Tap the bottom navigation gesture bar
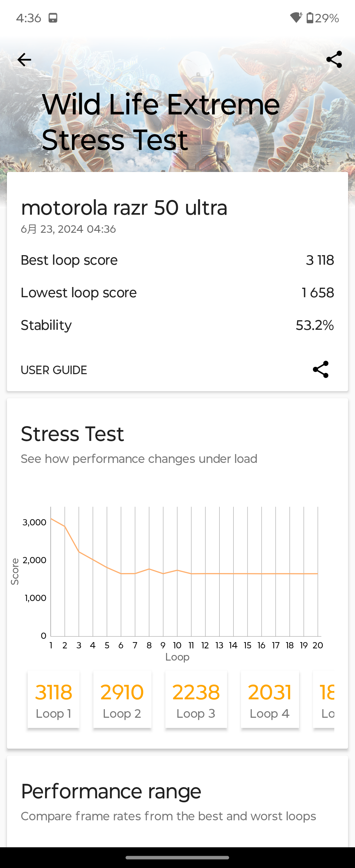 (x=177, y=857)
